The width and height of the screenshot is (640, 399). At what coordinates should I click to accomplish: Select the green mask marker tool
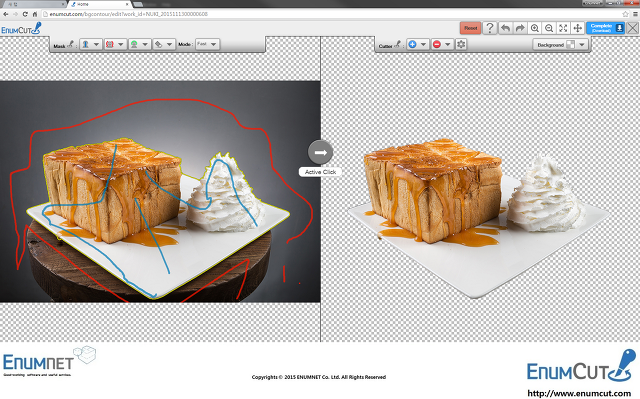tap(134, 44)
